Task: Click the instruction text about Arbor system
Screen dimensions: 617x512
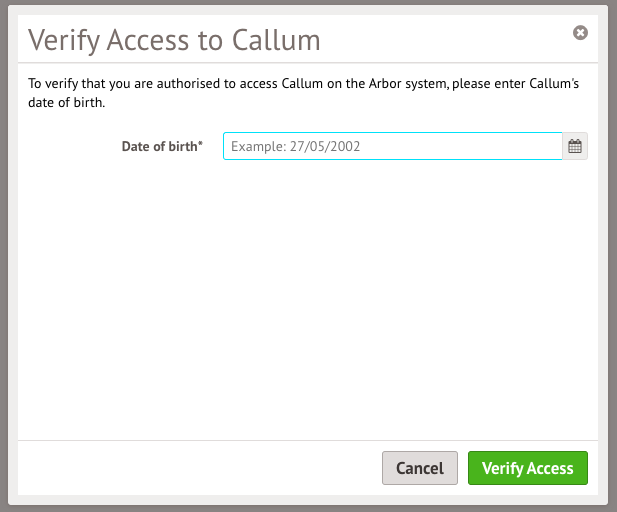Action: (x=303, y=93)
